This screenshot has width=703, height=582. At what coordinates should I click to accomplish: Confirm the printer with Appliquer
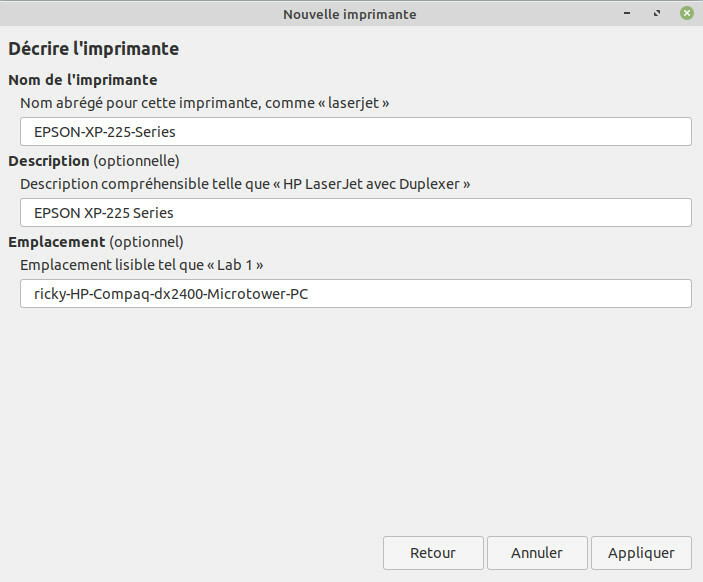[641, 553]
